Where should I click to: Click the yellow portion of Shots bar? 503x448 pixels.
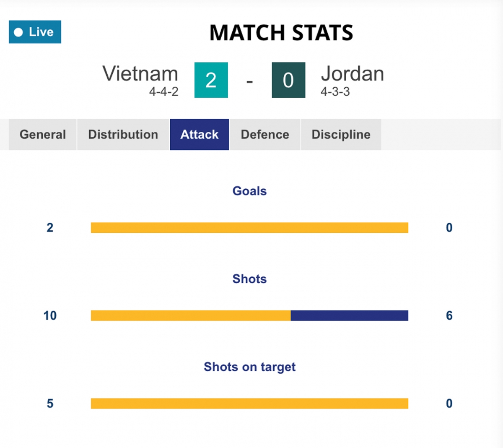tap(191, 315)
